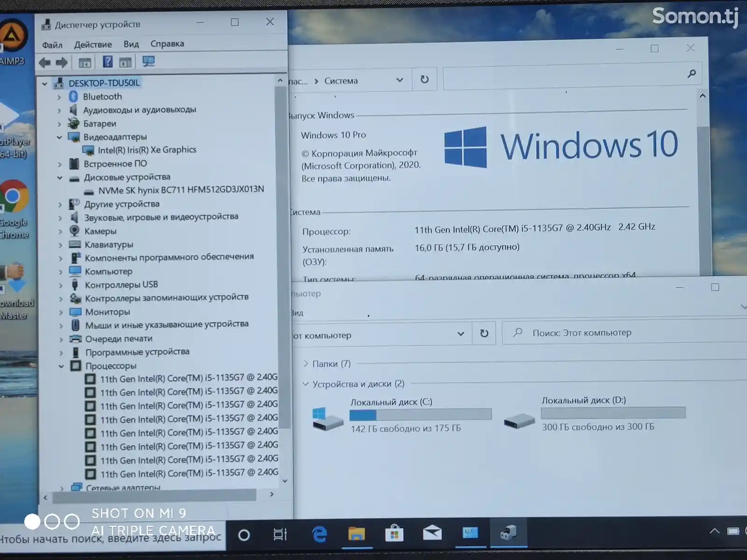Select the Встроенное ПО tree item
The image size is (747, 560).
(115, 164)
